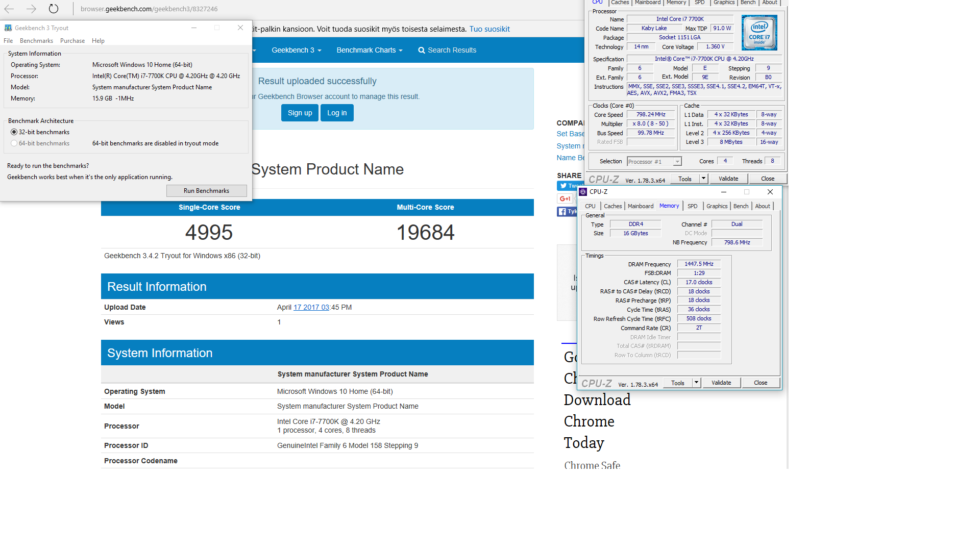Click the multi-core score 19684

tap(425, 233)
